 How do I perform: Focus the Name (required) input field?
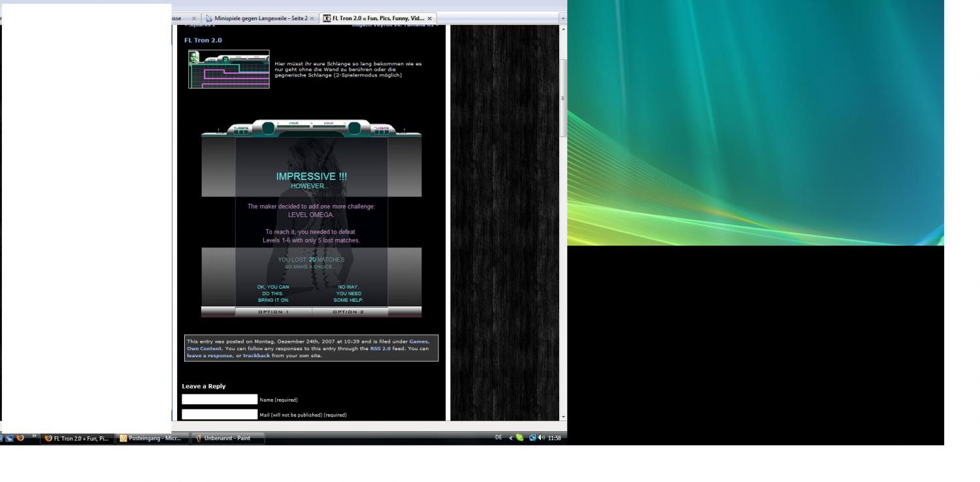click(220, 400)
